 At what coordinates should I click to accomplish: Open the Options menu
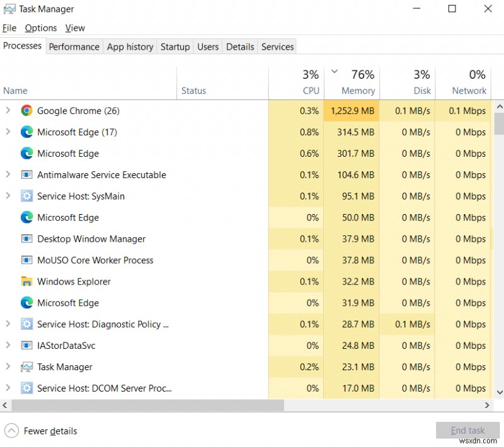pyautogui.click(x=41, y=28)
